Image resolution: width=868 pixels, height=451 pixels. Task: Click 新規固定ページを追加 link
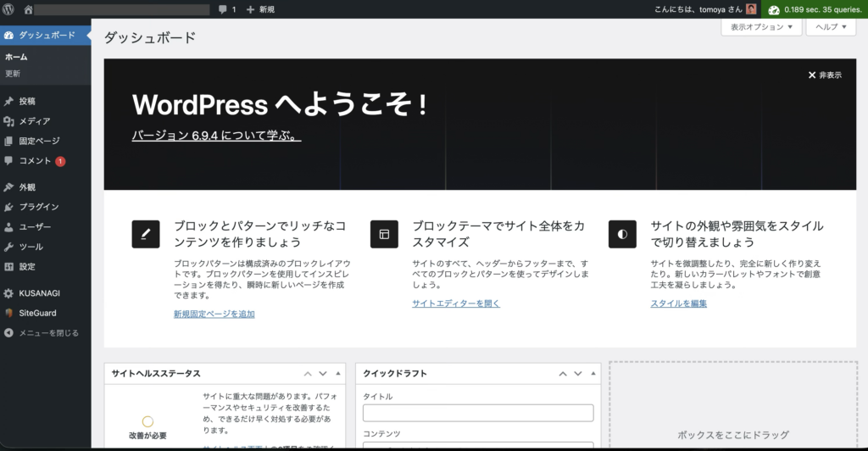coord(214,314)
